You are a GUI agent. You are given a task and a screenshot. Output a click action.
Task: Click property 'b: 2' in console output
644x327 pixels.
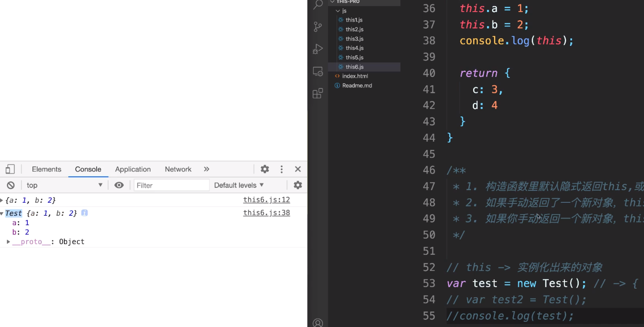[x=21, y=232]
